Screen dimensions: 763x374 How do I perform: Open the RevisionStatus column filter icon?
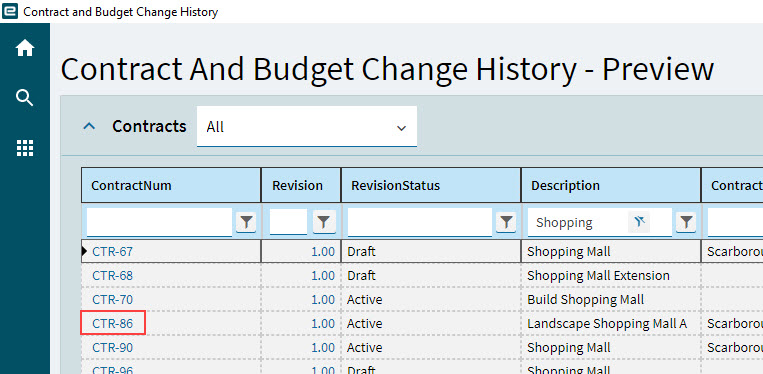point(506,223)
